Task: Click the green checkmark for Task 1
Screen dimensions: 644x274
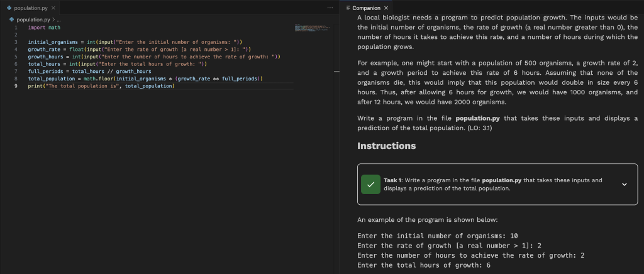Action: (x=370, y=184)
